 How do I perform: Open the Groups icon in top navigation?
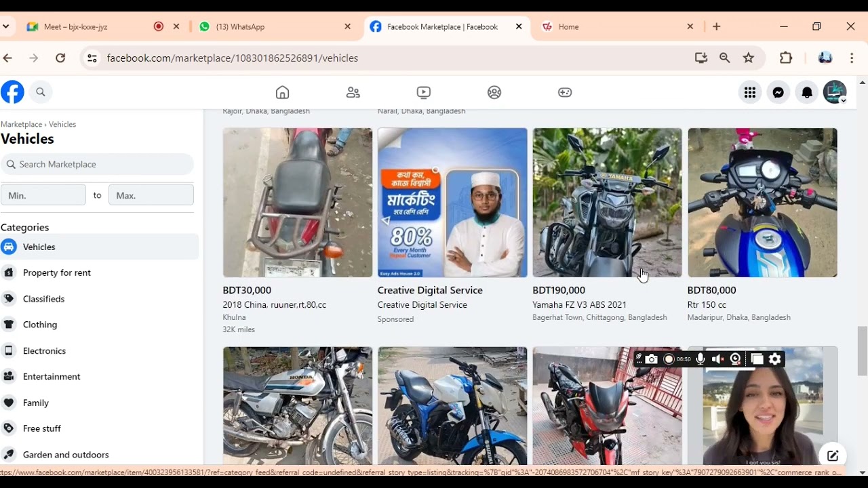pyautogui.click(x=494, y=92)
